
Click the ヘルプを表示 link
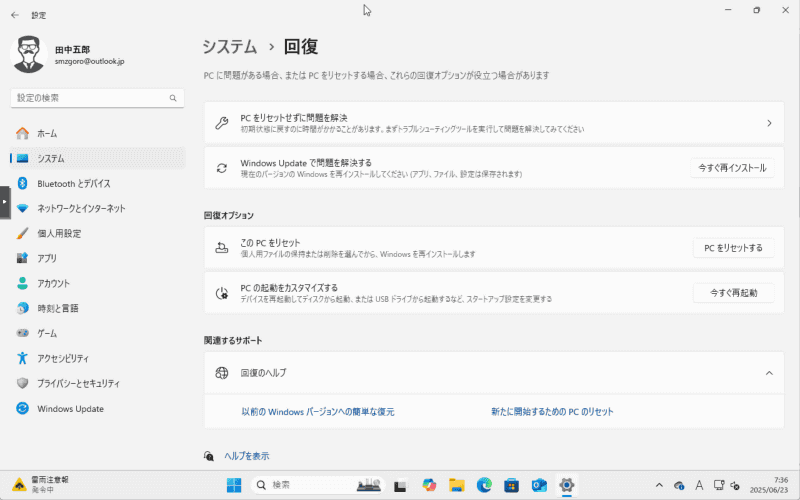click(x=247, y=456)
